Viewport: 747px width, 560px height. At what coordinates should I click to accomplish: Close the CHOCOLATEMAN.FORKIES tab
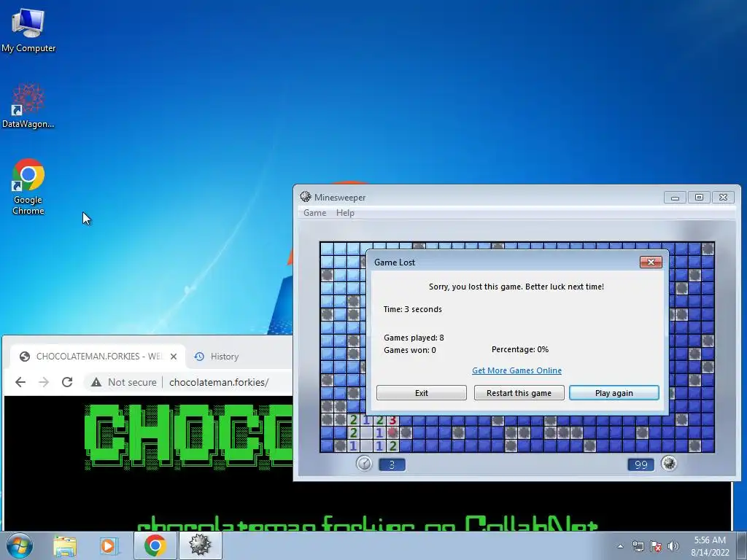click(x=174, y=356)
